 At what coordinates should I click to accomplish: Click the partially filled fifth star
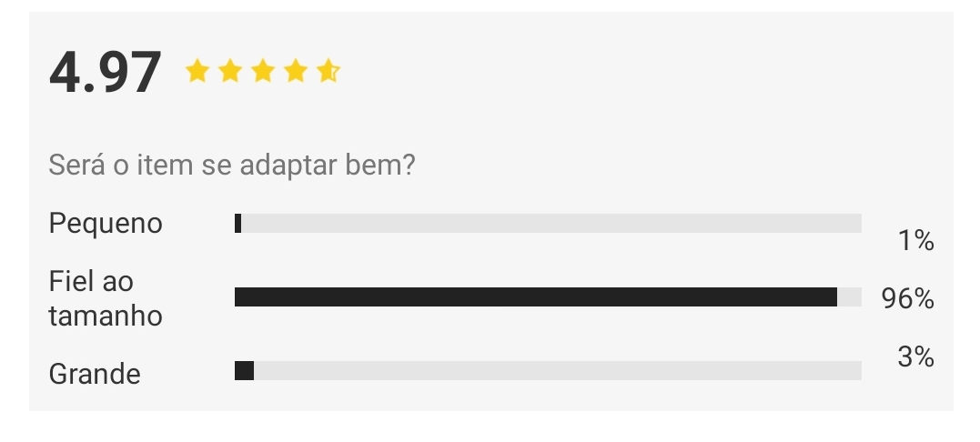328,71
